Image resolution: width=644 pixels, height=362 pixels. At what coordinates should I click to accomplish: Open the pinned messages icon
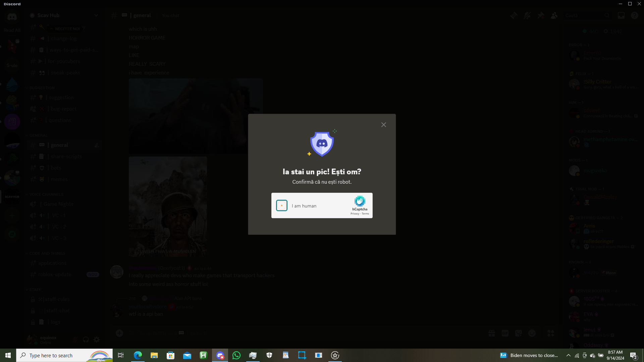click(x=541, y=15)
